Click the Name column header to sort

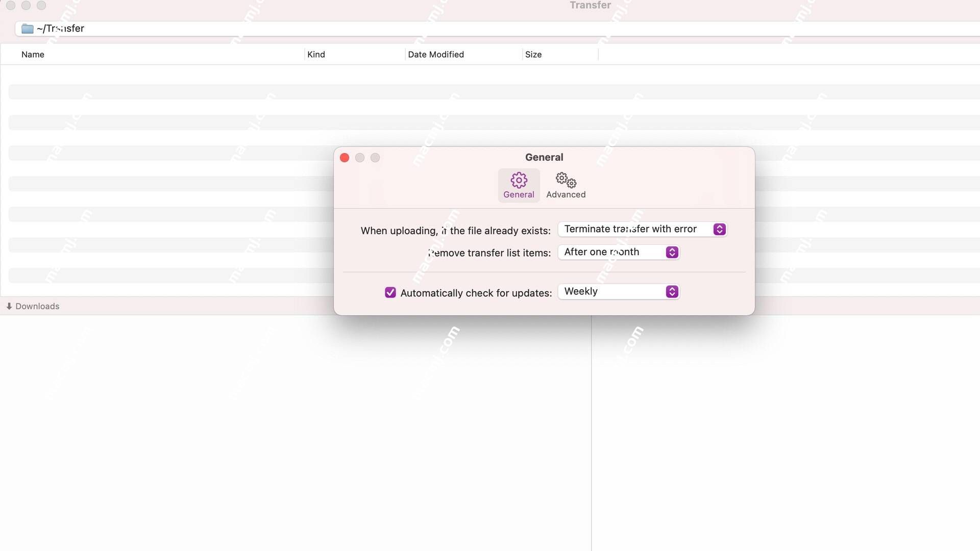(x=32, y=54)
